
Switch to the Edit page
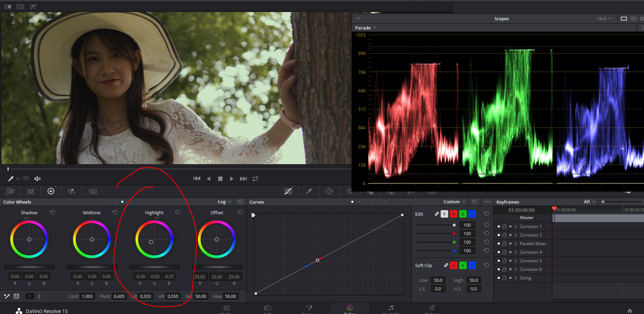coord(267,309)
